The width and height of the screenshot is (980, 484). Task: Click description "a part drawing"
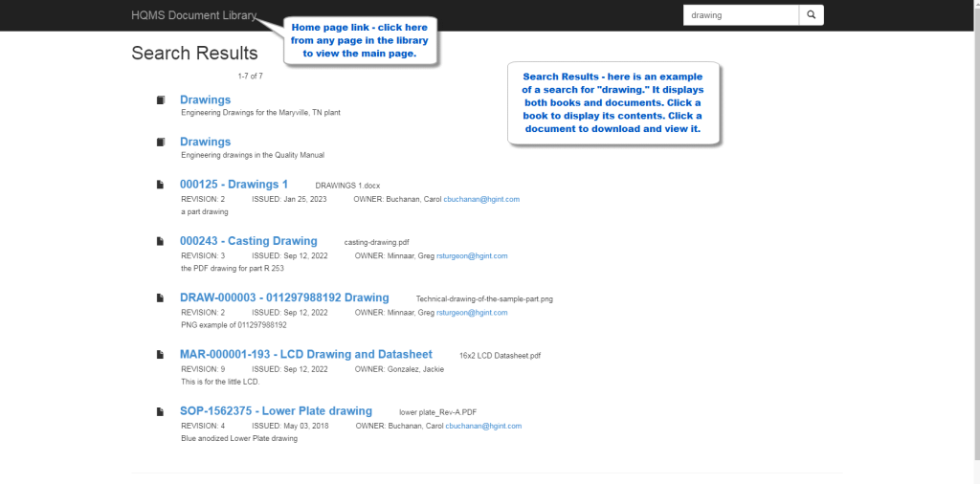tap(205, 211)
